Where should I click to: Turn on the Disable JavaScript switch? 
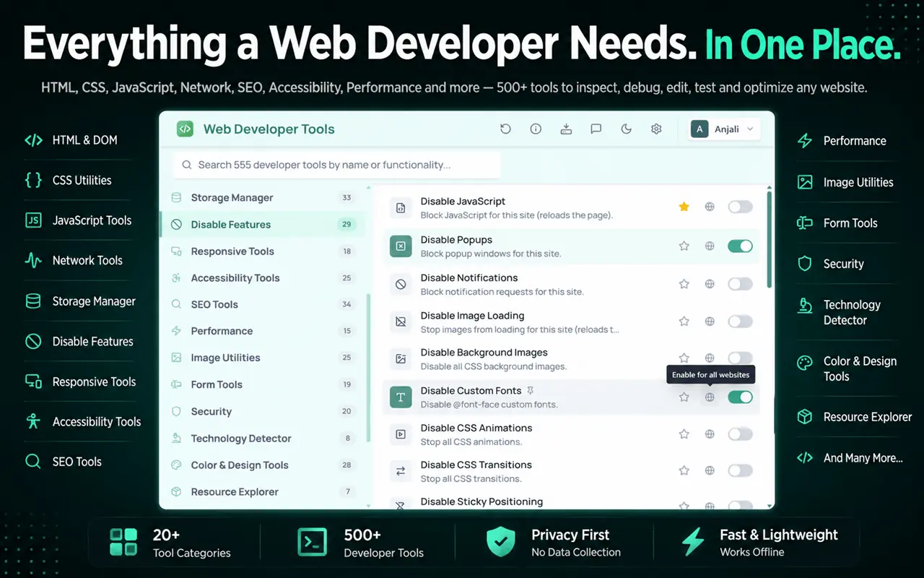click(740, 207)
